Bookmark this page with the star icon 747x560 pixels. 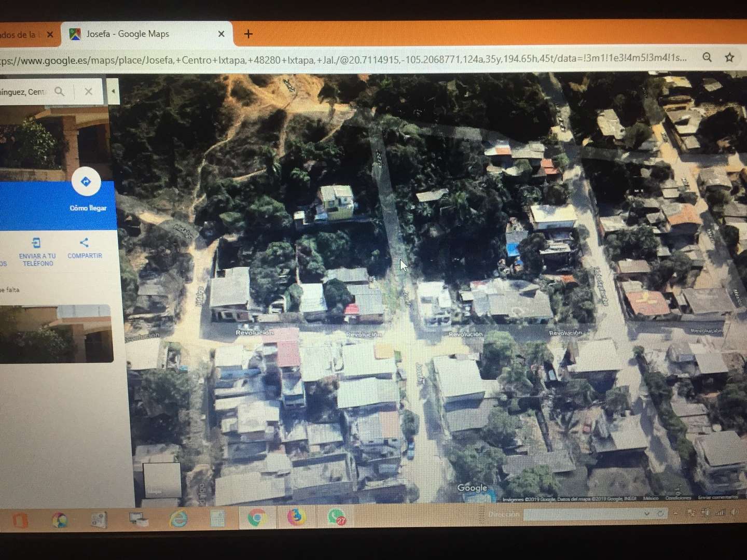pyautogui.click(x=729, y=58)
